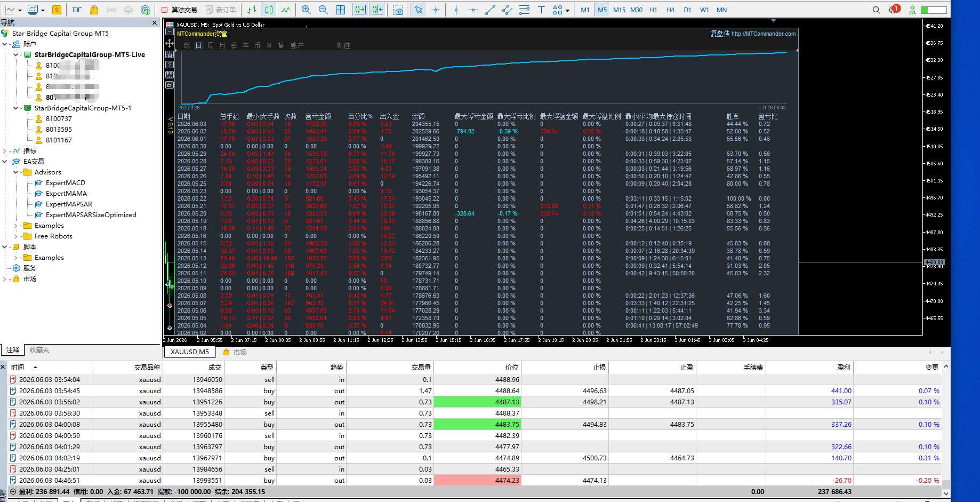Viewport: 980px width, 502px height.
Task: Switch to the XAUUSD,M5 chart tab
Action: tap(190, 352)
